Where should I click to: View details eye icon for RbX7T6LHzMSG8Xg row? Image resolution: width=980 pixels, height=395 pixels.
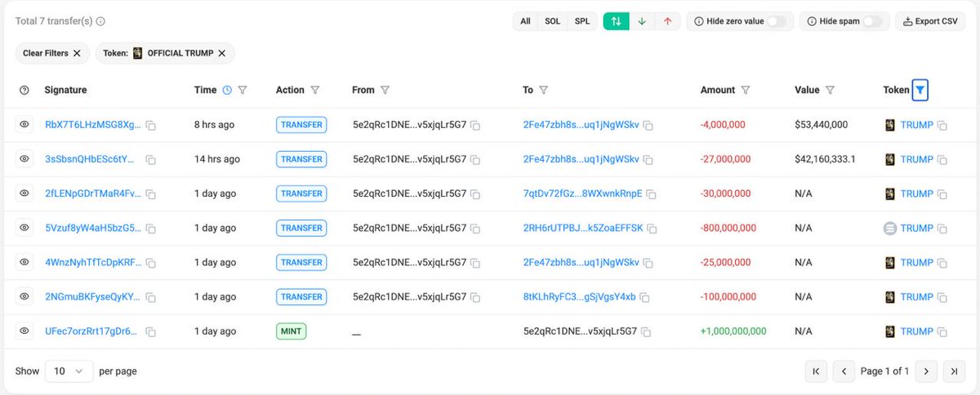coord(24,125)
